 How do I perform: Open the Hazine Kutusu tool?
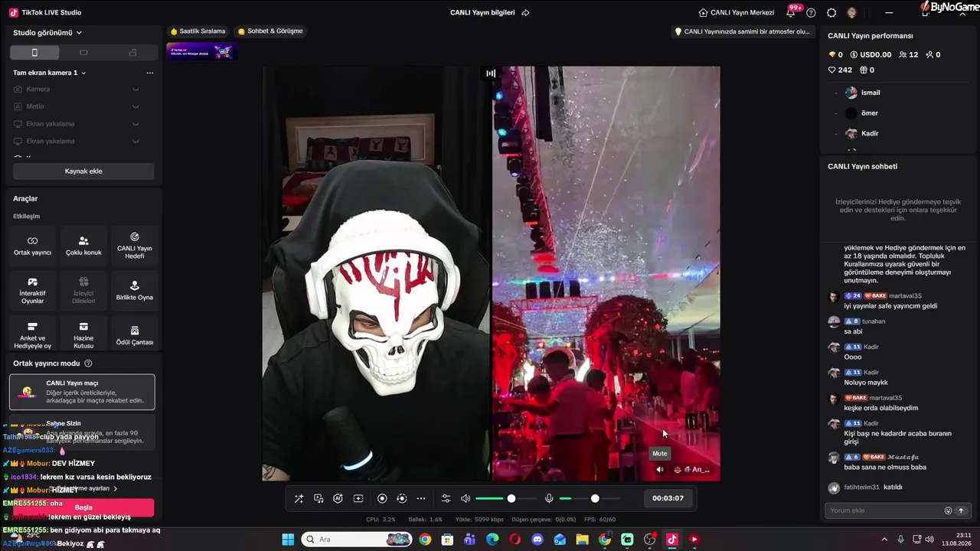[x=83, y=335]
